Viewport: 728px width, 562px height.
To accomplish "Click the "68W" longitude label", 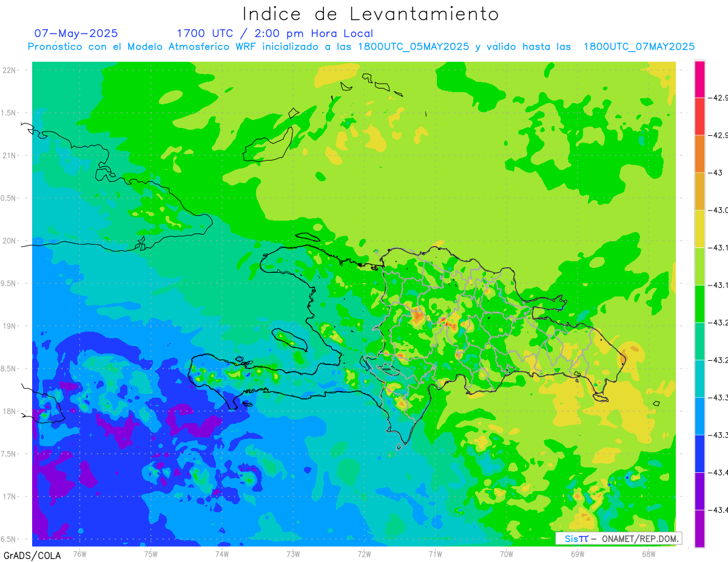I will 649,554.
